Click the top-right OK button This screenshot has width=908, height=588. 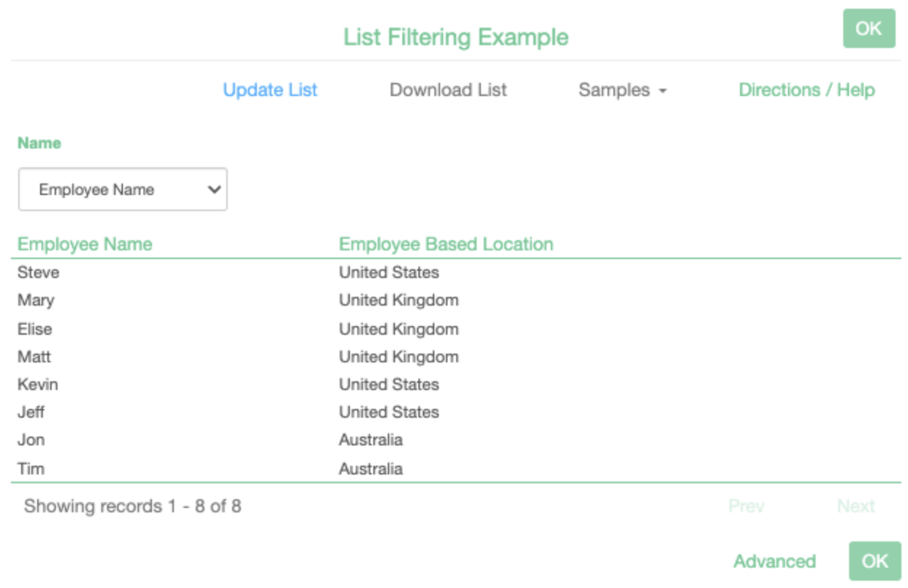click(869, 29)
